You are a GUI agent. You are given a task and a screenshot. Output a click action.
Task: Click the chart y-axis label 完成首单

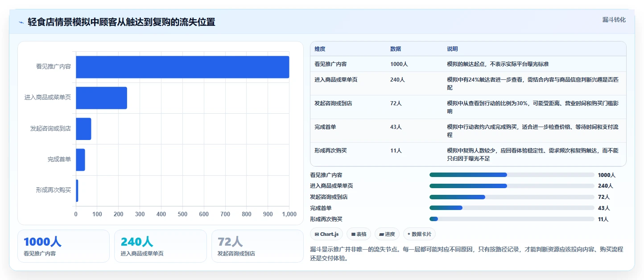pos(59,160)
